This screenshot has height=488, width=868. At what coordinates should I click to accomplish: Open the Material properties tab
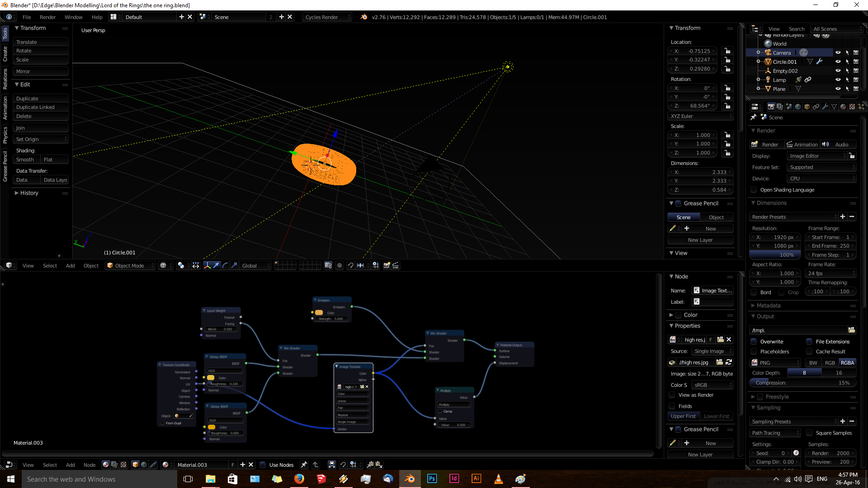coord(843,107)
